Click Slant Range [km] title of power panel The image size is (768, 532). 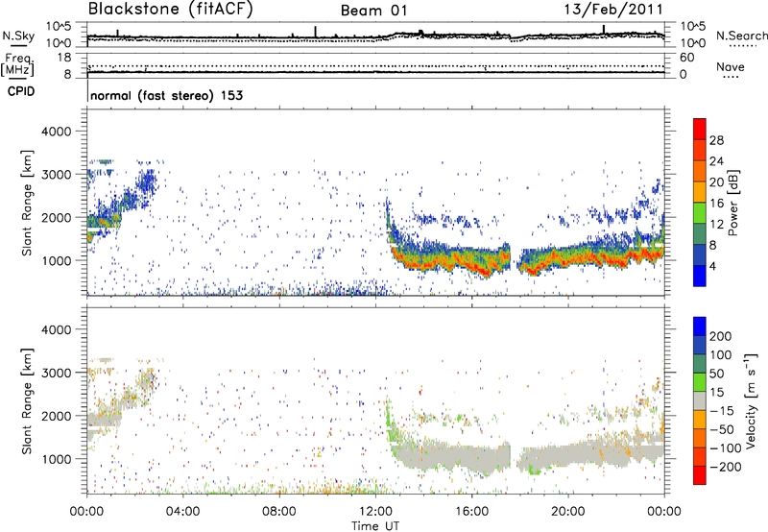27,203
